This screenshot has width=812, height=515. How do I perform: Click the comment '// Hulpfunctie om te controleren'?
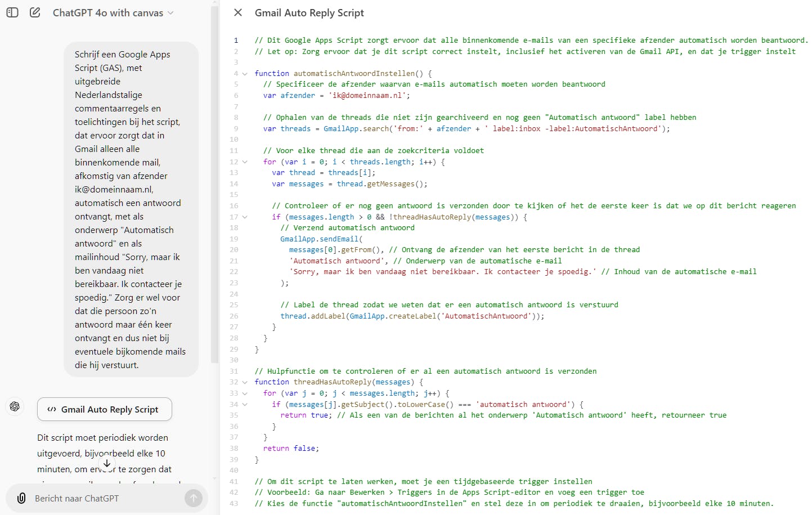point(425,371)
